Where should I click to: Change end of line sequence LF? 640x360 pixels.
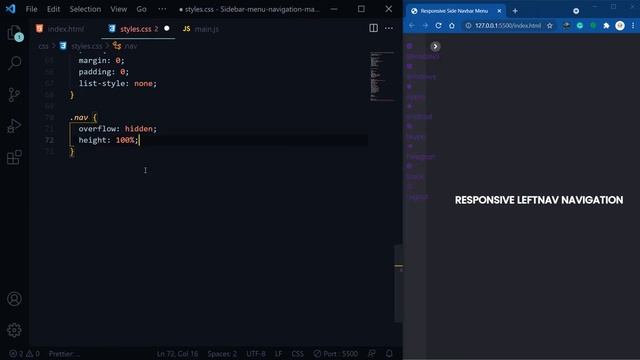click(278, 353)
